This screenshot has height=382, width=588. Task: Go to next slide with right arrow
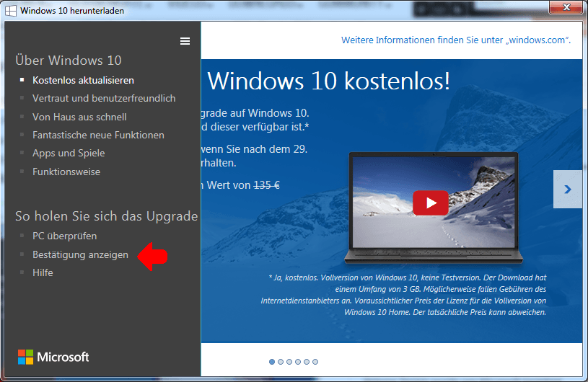(x=567, y=190)
